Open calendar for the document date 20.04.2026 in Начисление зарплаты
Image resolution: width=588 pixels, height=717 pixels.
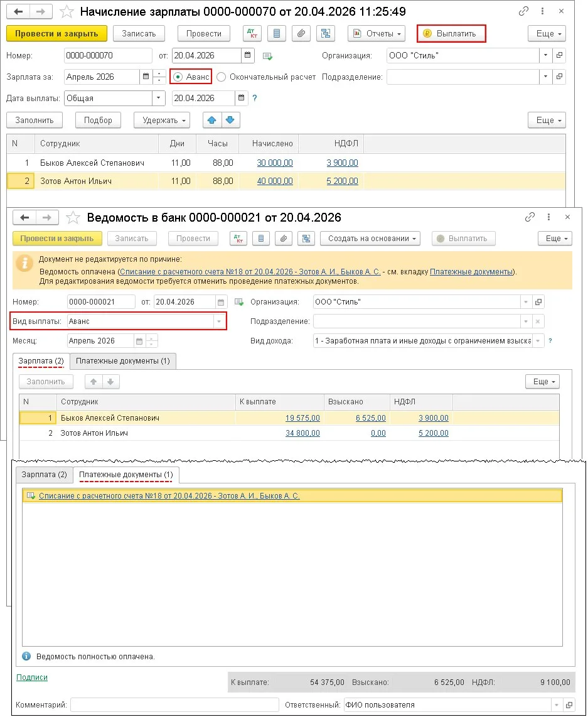coord(248,55)
